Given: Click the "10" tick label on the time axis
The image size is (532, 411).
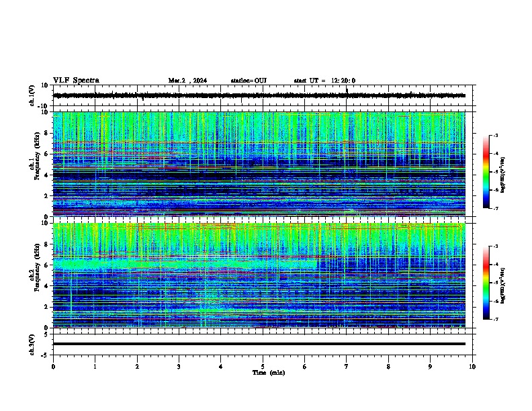Looking at the screenshot, I should [472, 367].
